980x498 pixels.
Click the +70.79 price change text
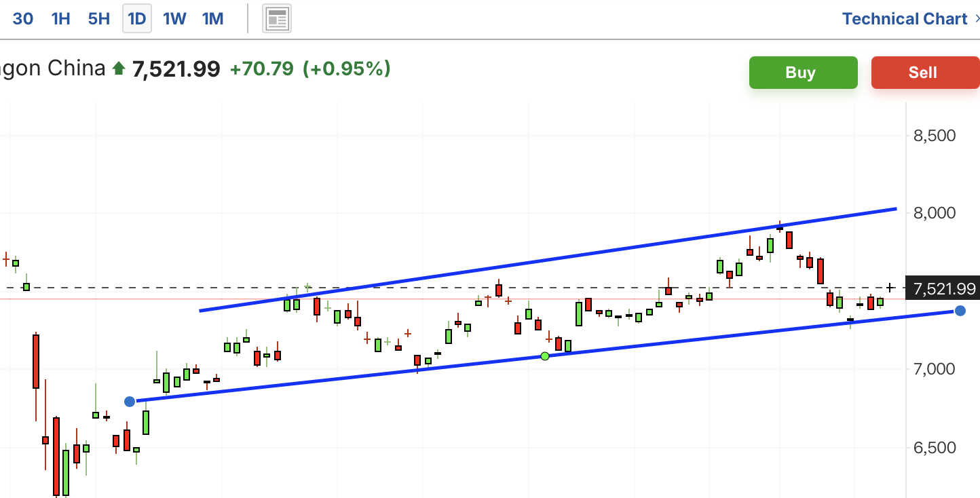point(261,69)
